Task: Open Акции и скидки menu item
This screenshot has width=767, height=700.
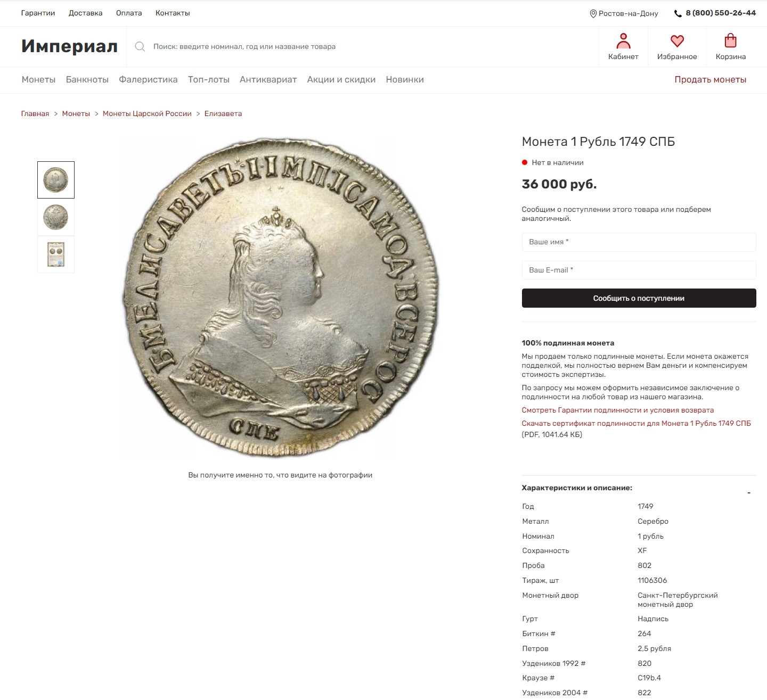Action: point(341,79)
